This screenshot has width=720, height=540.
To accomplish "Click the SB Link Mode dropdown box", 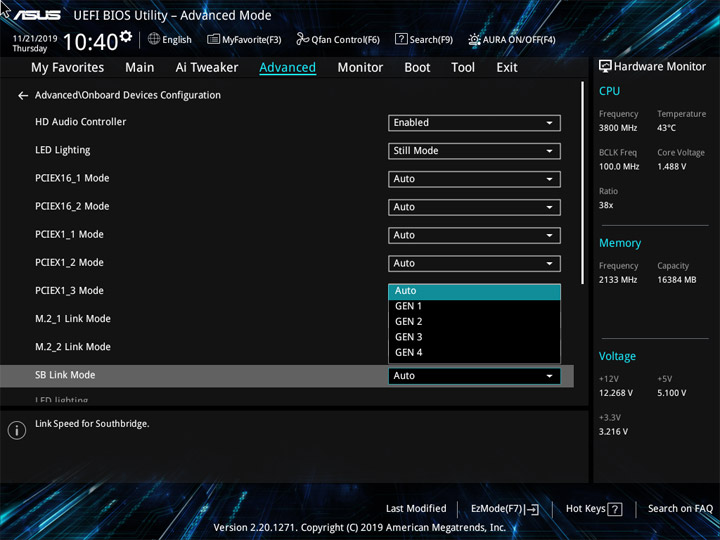I will [x=474, y=376].
